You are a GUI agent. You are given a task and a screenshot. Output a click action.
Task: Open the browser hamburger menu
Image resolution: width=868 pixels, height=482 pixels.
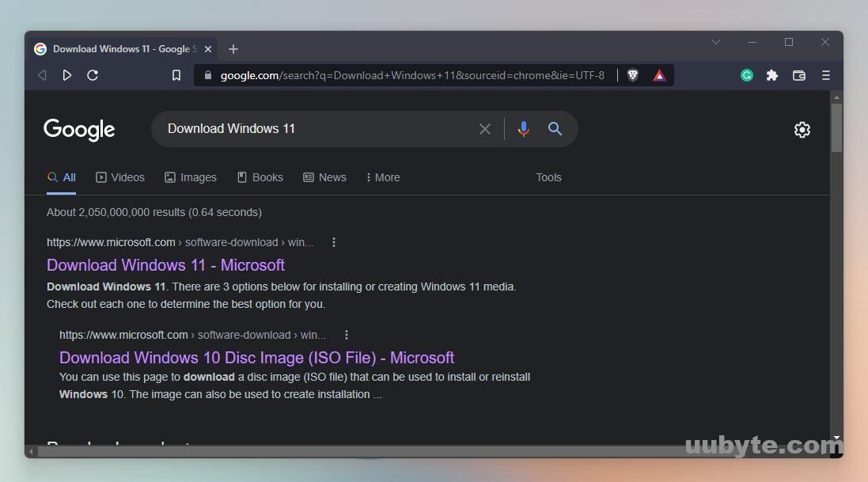coord(825,75)
